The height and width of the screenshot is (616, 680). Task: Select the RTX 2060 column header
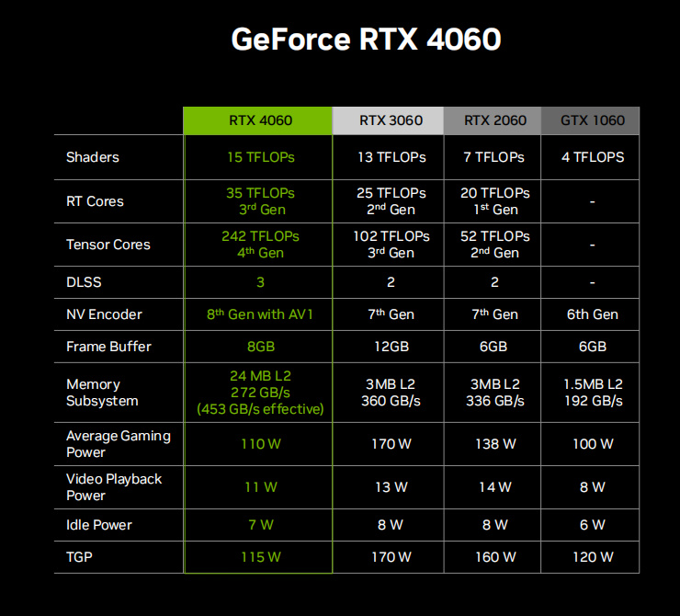click(493, 120)
